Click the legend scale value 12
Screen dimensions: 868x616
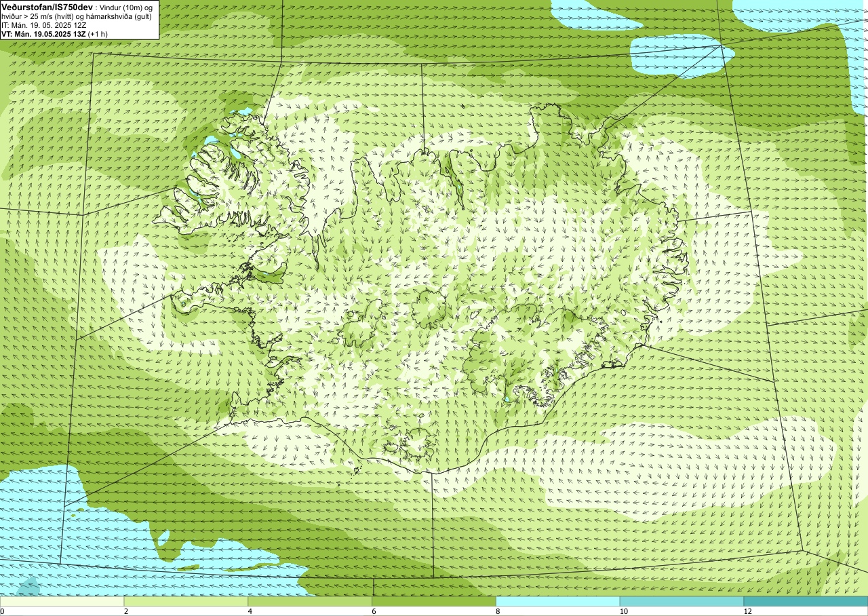point(747,611)
